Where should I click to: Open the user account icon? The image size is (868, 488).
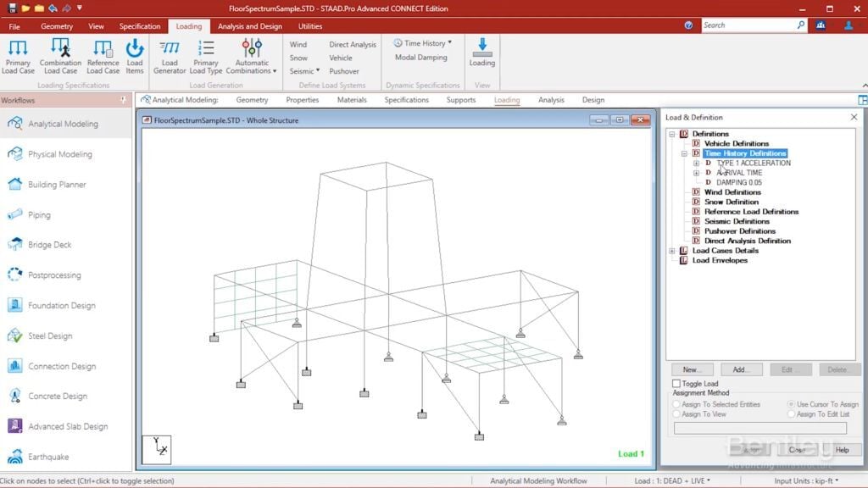pos(848,25)
